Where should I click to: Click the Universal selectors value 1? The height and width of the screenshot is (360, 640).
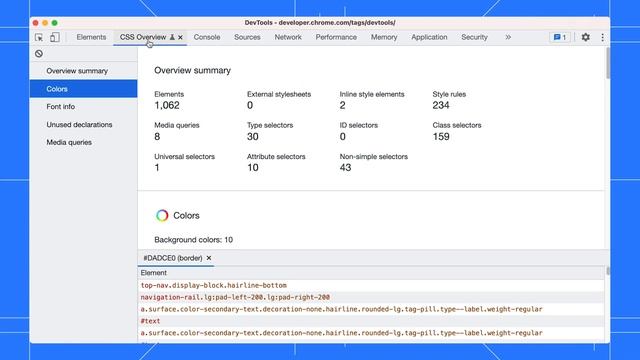coord(157,167)
